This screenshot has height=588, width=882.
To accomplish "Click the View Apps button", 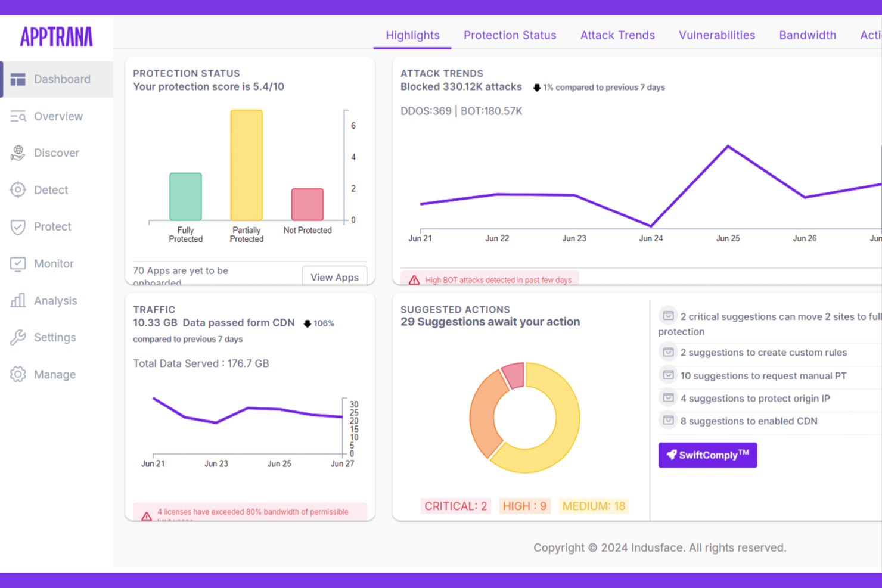I will pos(334,276).
